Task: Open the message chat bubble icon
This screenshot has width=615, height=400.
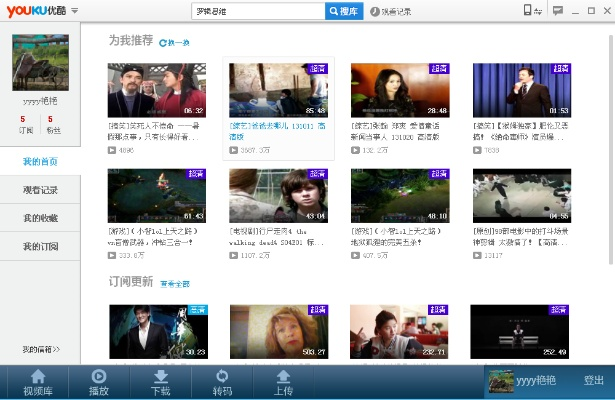Action: [x=558, y=11]
